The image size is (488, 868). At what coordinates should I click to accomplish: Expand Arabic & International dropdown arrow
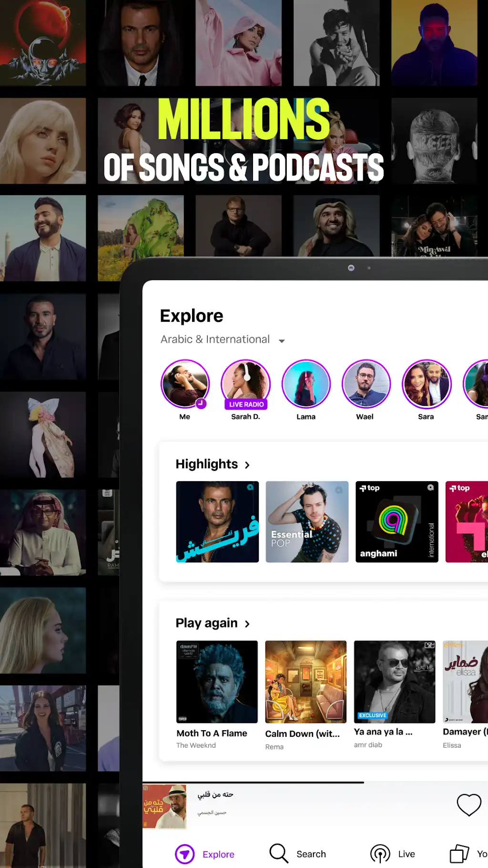(282, 341)
